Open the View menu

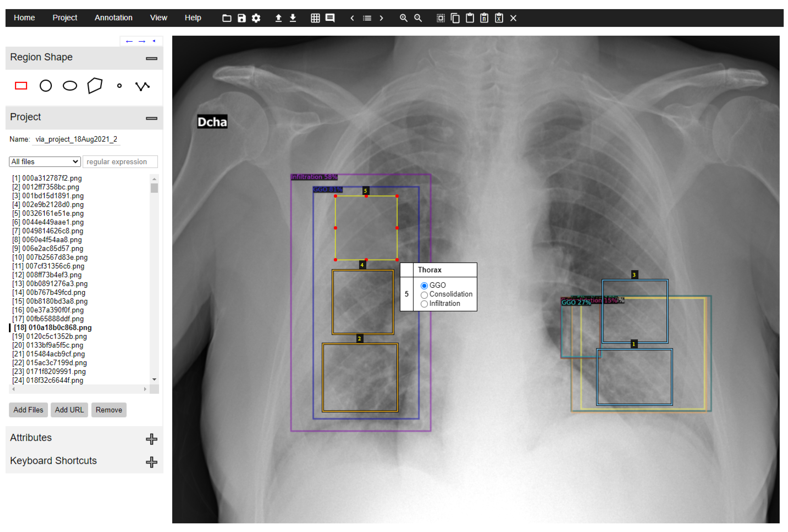pos(158,18)
